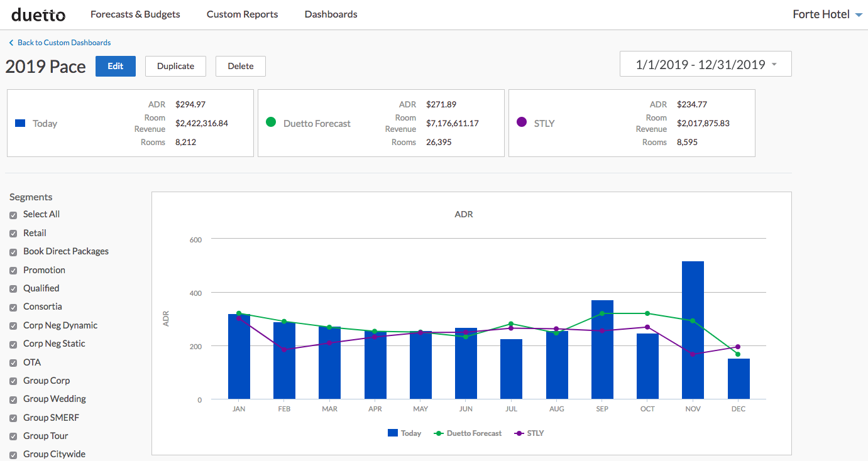Viewport: 868px width, 461px height.
Task: Duplicate the 2019 Pace dashboard
Action: pos(175,66)
